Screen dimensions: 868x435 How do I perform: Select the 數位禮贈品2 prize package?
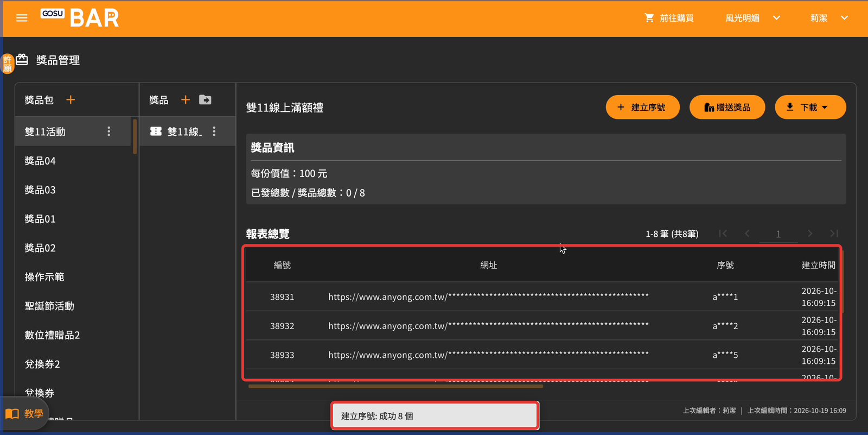tap(74, 335)
